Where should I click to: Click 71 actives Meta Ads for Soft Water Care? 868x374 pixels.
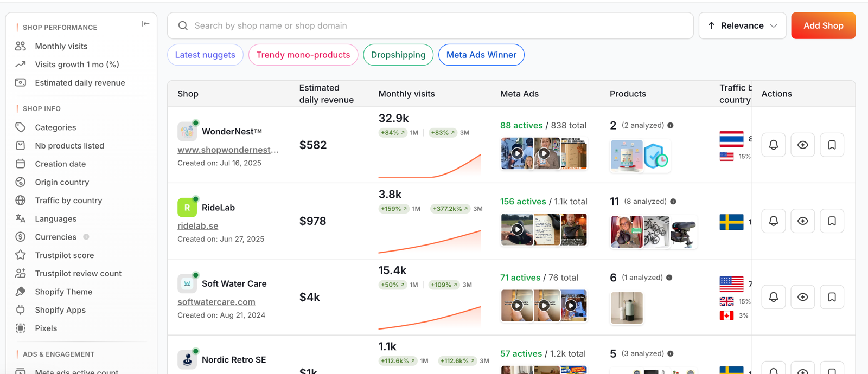click(x=520, y=278)
